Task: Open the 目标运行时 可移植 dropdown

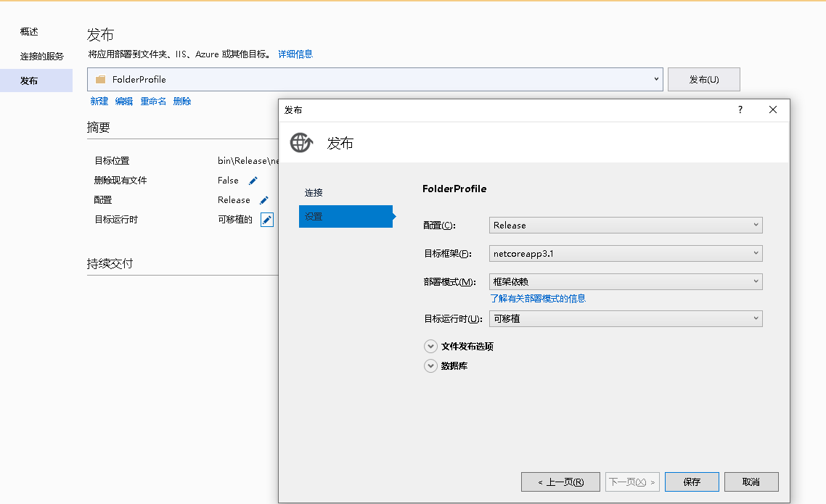Action: pyautogui.click(x=626, y=318)
